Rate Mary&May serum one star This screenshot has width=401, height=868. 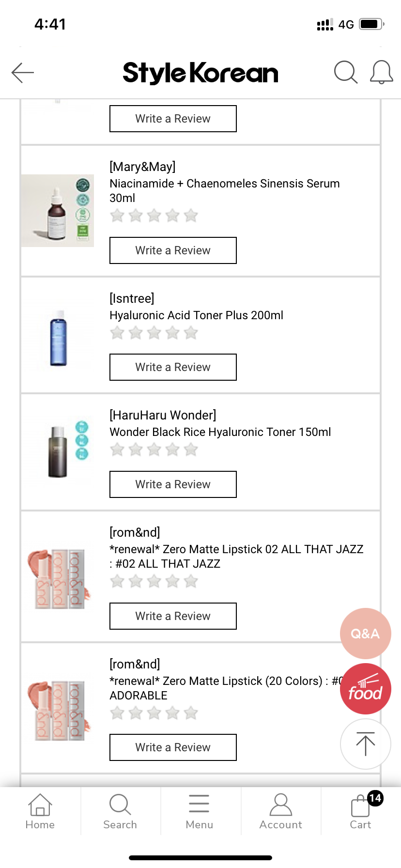(117, 216)
